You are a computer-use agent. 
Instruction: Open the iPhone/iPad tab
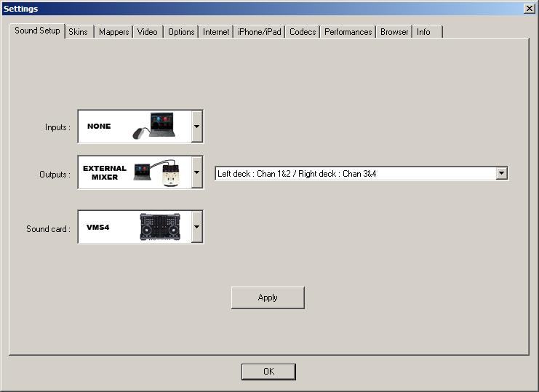coord(260,32)
